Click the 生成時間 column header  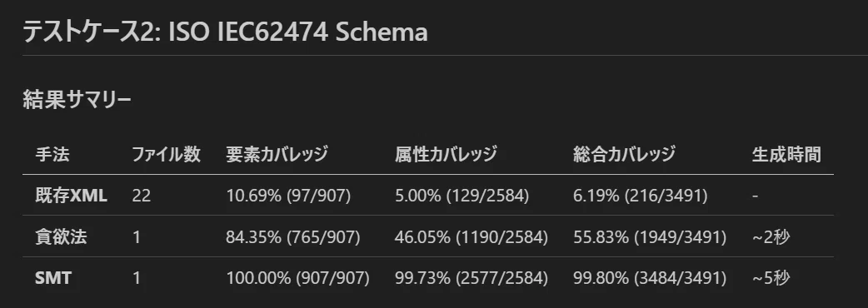point(786,155)
